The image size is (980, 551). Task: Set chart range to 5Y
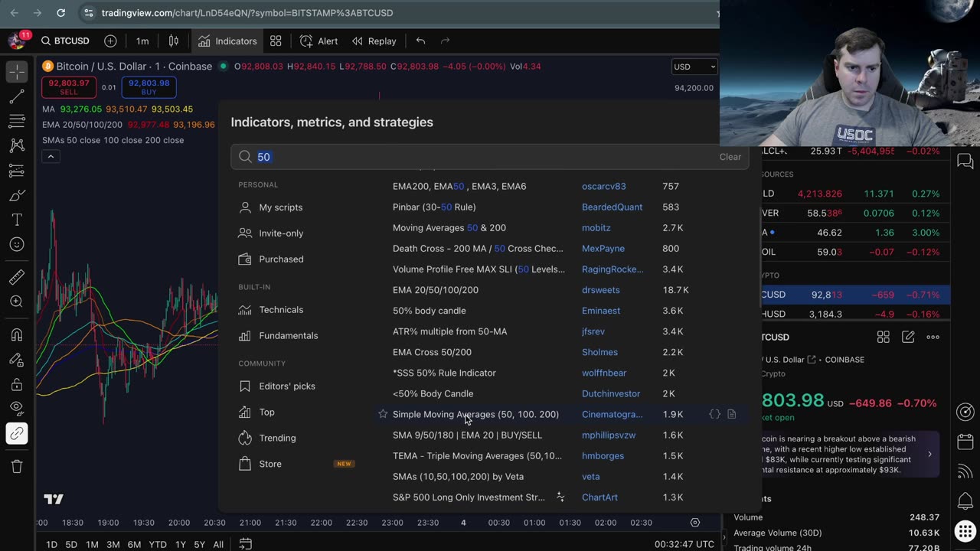tap(199, 544)
